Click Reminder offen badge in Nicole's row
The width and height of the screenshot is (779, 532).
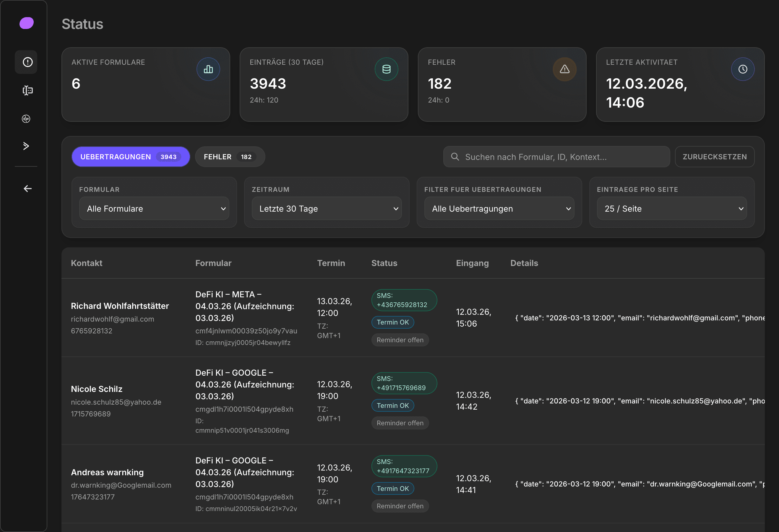400,423
